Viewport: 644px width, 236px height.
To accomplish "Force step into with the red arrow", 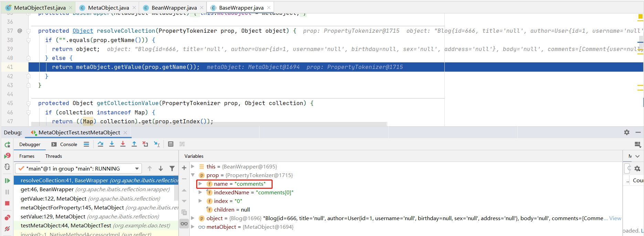I will [x=123, y=144].
